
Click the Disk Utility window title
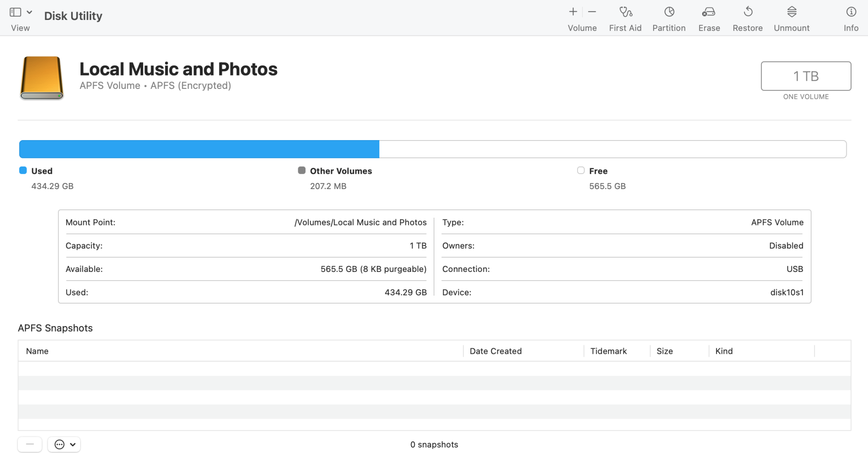coord(73,16)
